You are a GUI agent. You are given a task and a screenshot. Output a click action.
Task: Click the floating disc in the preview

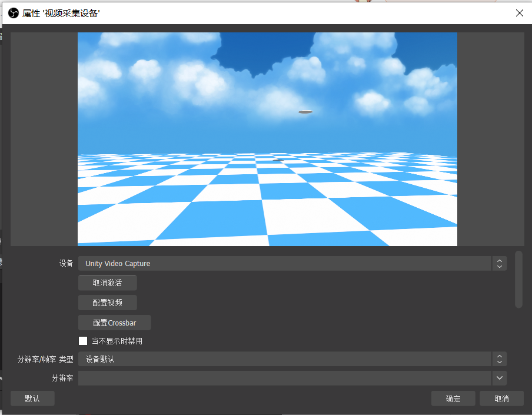tap(305, 112)
